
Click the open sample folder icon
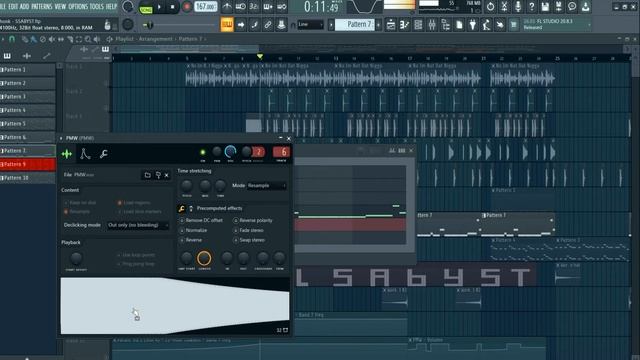[147, 175]
